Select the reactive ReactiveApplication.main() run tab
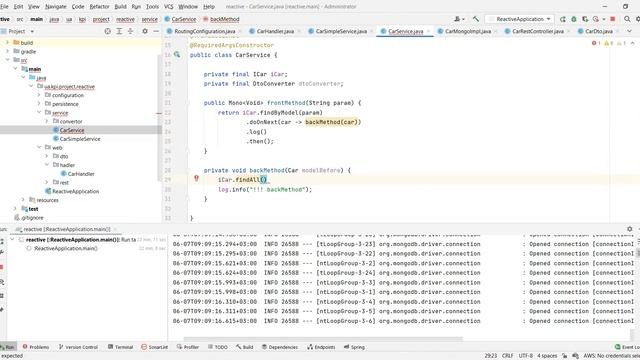The width and height of the screenshot is (640, 360). click(x=67, y=229)
